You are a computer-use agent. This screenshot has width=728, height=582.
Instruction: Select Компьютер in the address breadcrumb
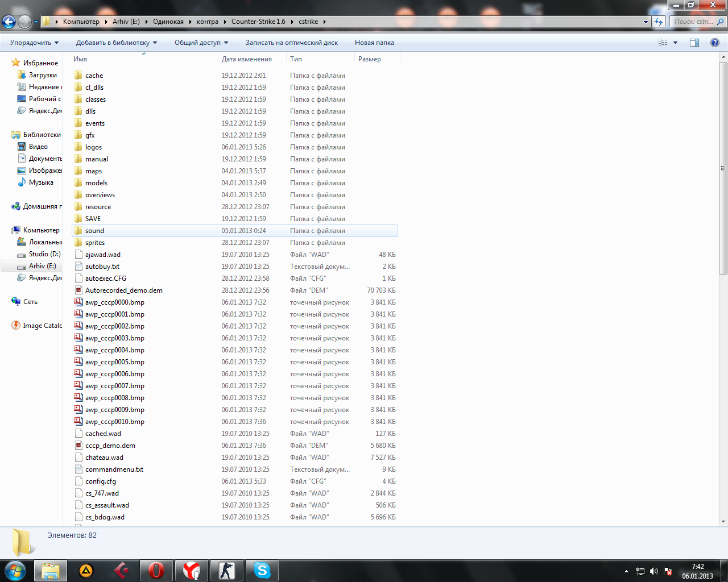tap(81, 22)
